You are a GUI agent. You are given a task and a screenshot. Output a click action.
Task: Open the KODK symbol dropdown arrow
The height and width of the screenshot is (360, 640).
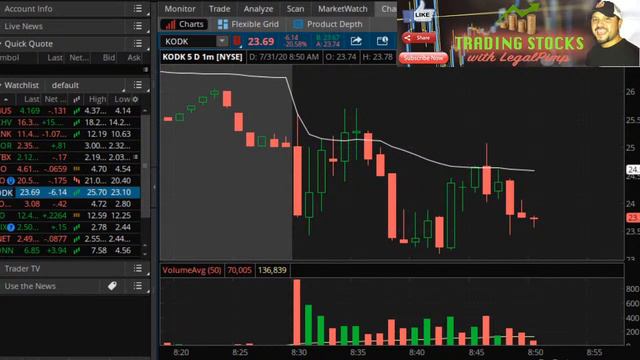point(222,41)
